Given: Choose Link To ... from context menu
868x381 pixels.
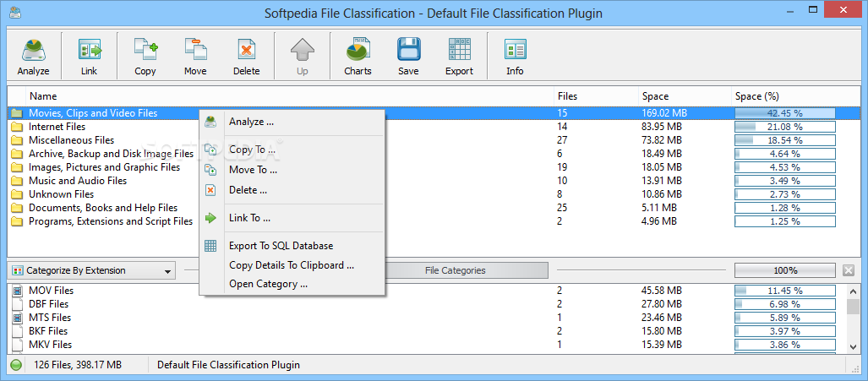Looking at the screenshot, I should tap(292, 218).
